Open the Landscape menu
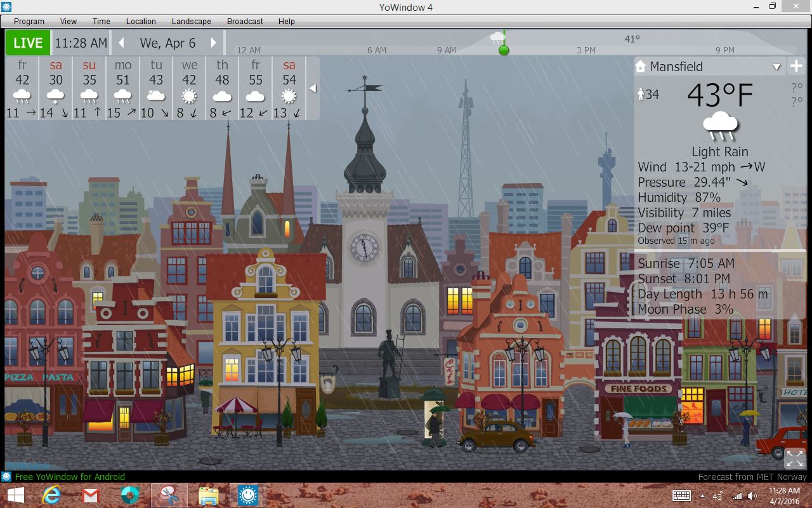Screen dimensions: 812x508 click(191, 21)
